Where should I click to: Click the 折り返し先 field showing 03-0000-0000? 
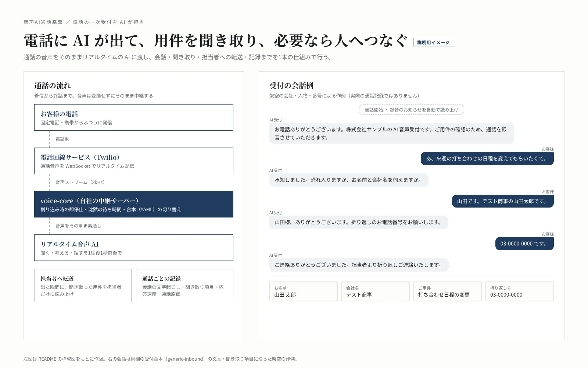(x=520, y=291)
